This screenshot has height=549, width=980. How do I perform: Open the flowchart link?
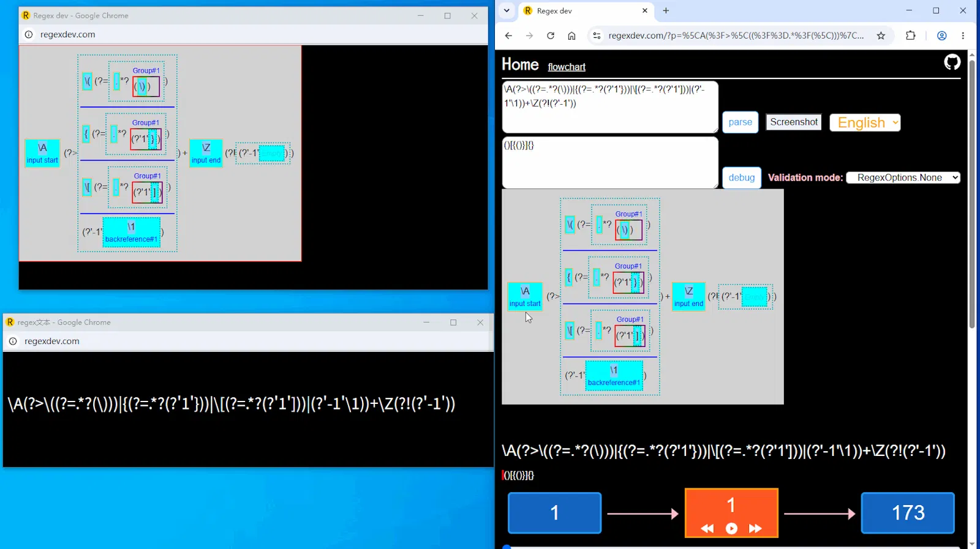pyautogui.click(x=567, y=67)
